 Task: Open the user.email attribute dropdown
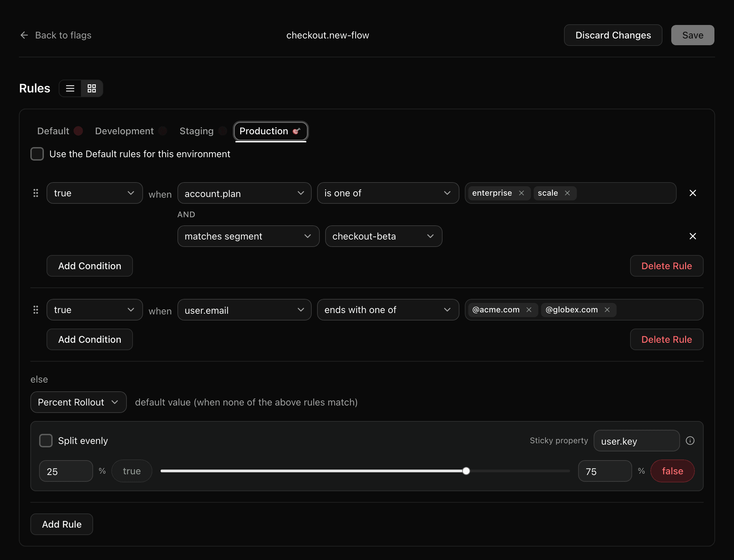pyautogui.click(x=244, y=310)
